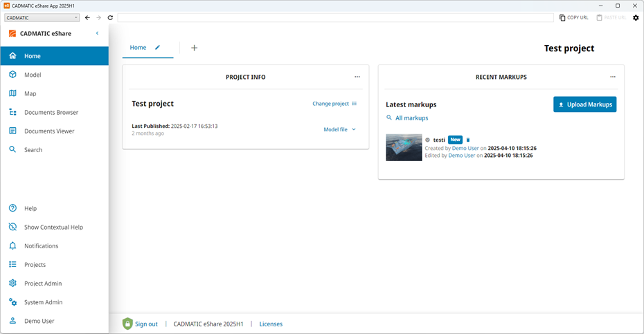
Task: Click the Documents Browser tree icon
Action: (x=12, y=112)
